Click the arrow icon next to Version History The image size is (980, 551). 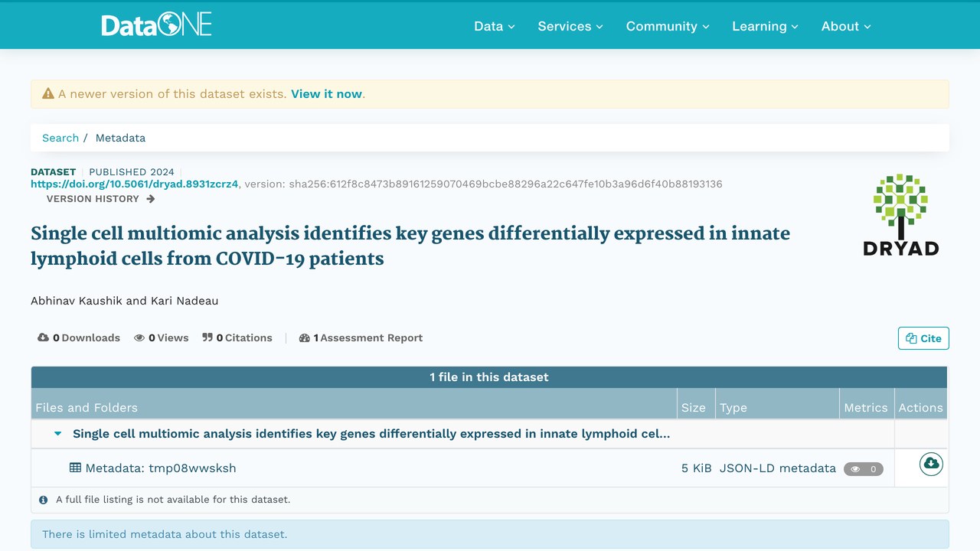click(151, 199)
